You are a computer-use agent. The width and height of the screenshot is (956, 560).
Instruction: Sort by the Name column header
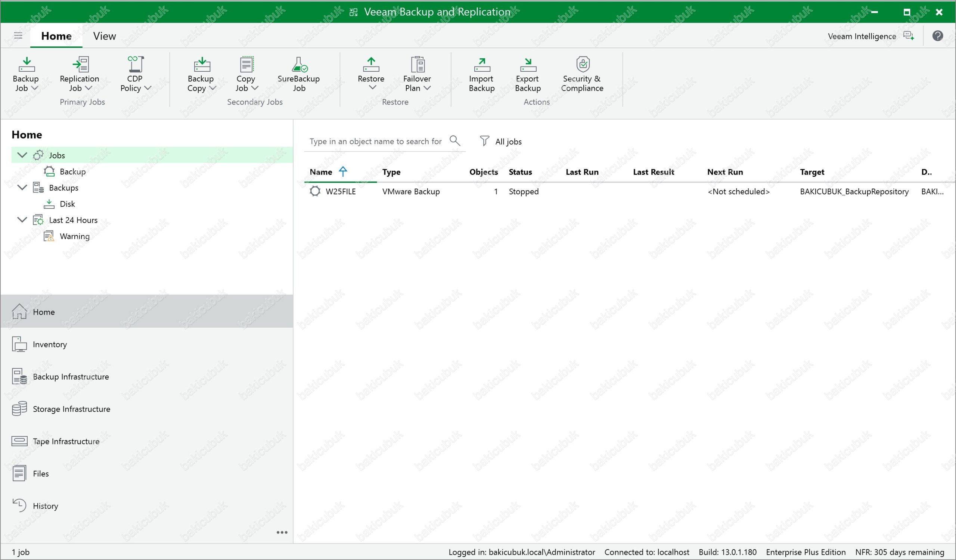point(321,172)
